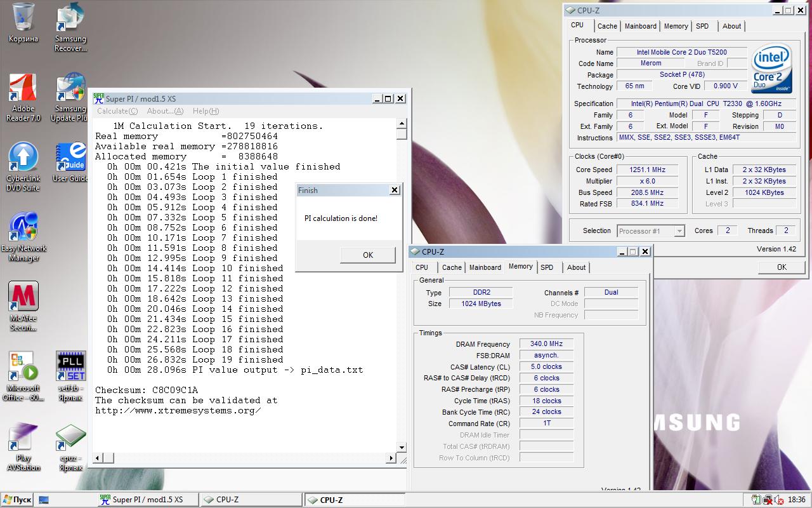This screenshot has width=812, height=508.
Task: Open the Start (Пуск) button
Action: [17, 500]
